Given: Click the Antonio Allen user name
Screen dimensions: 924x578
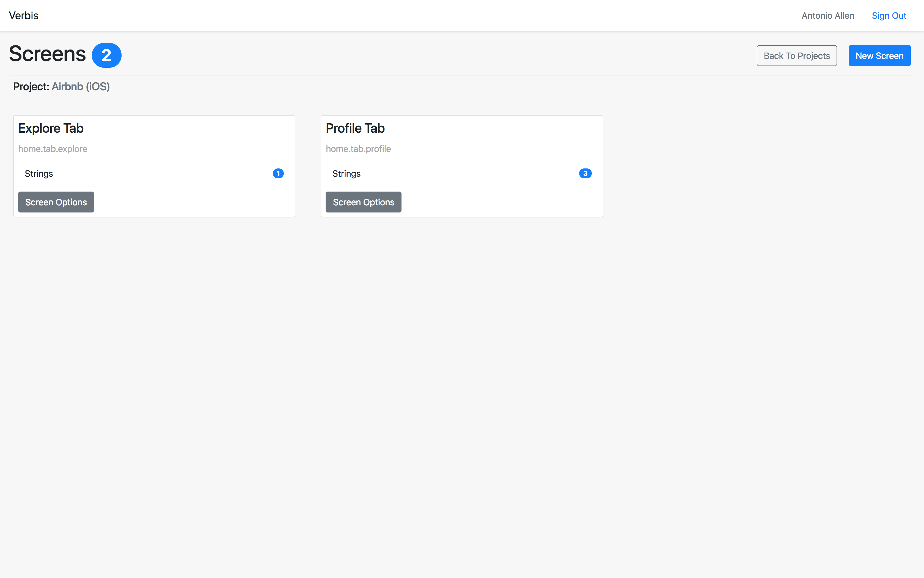Looking at the screenshot, I should 828,16.
